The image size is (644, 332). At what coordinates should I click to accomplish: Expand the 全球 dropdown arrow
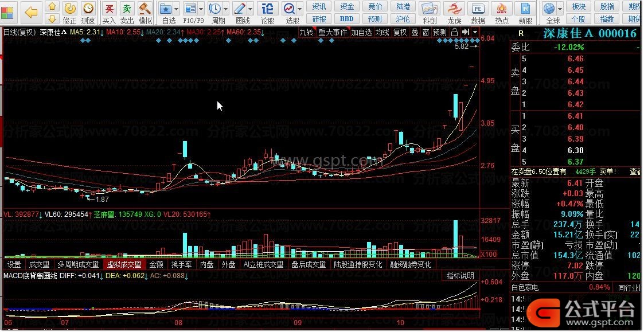tap(560, 9)
